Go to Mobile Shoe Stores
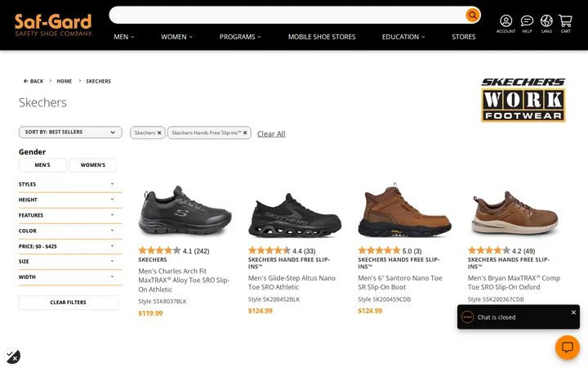 322,37
